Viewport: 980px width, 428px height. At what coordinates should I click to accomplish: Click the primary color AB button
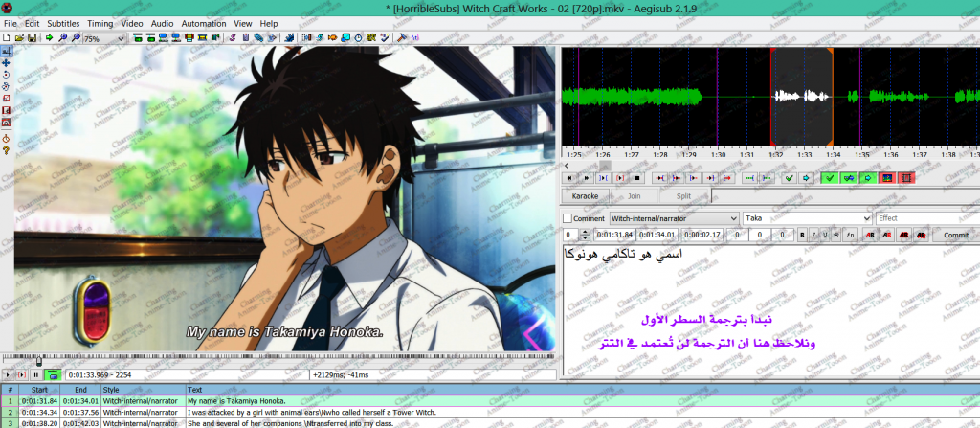pos(870,234)
